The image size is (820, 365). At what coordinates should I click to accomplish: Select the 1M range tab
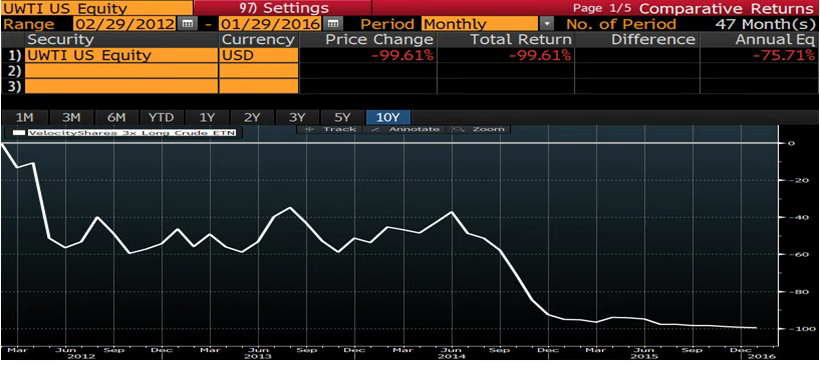(25, 118)
